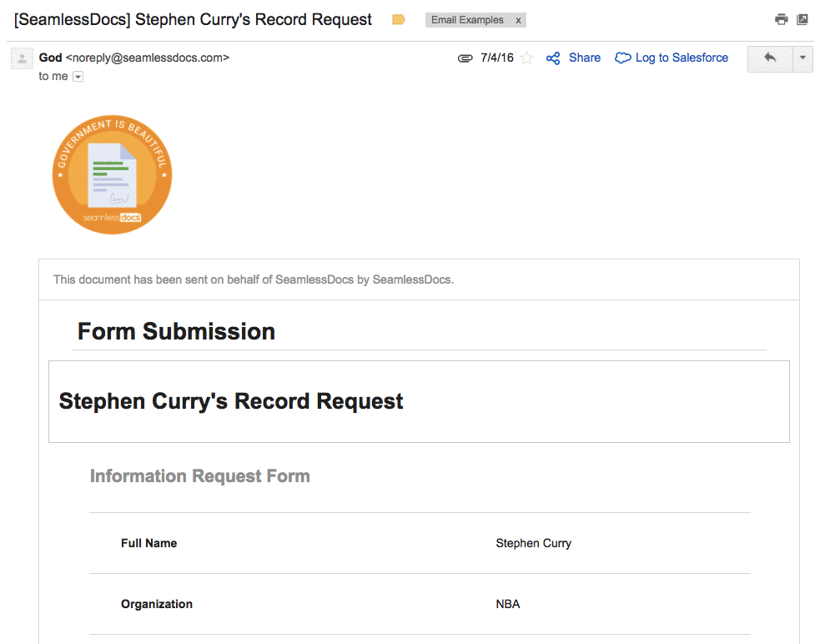
Task: Click sender name God
Action: coord(50,58)
